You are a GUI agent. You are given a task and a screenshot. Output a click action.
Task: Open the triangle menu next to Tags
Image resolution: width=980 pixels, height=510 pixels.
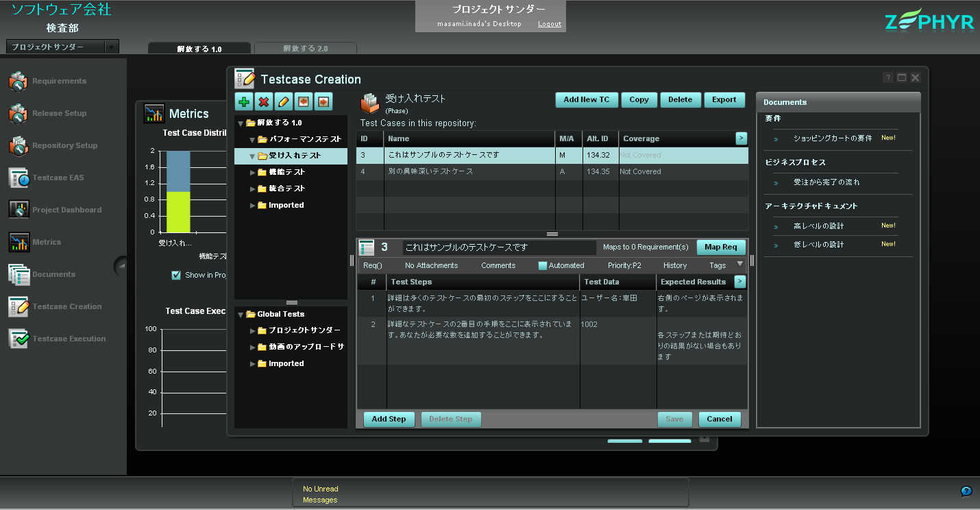740,264
